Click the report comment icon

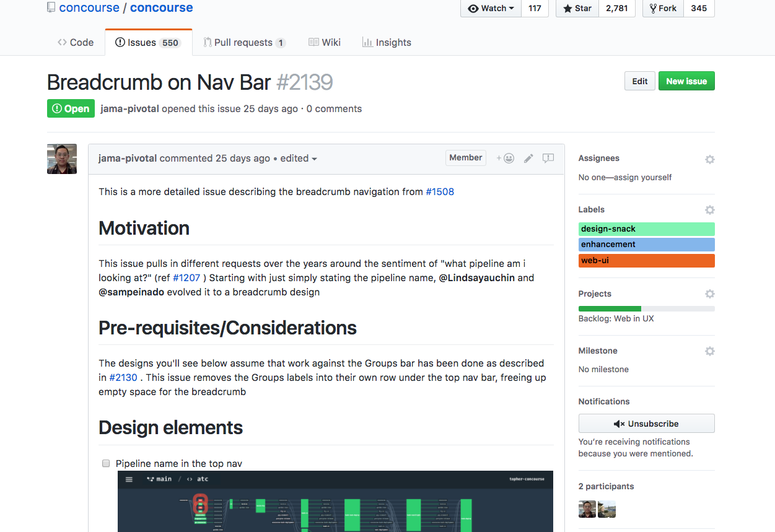pyautogui.click(x=548, y=158)
